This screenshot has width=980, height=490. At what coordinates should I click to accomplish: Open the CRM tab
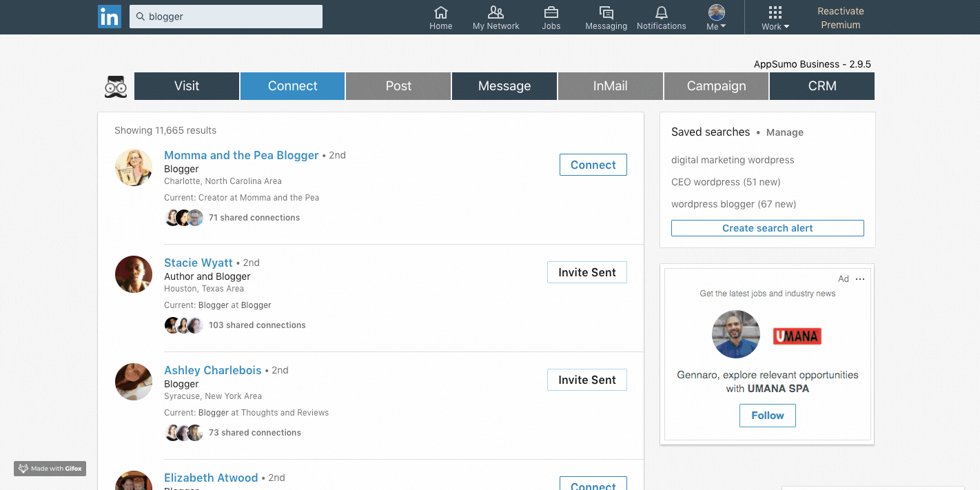click(822, 86)
